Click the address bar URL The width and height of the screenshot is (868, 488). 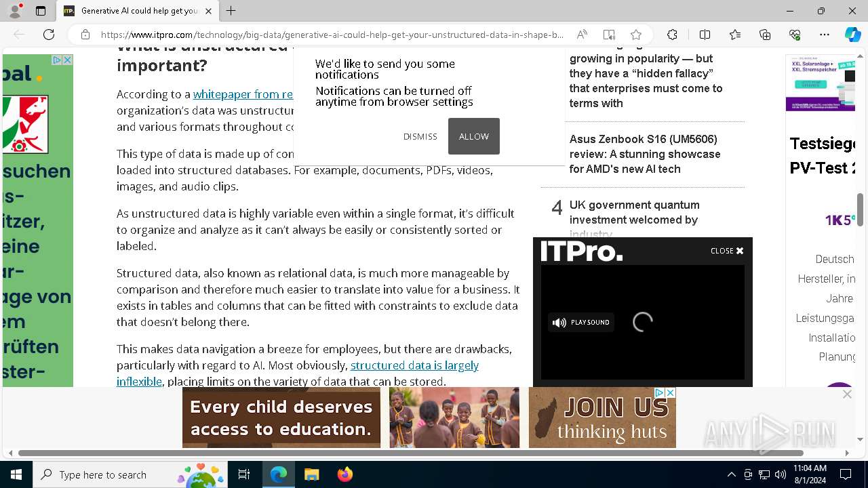pyautogui.click(x=332, y=35)
